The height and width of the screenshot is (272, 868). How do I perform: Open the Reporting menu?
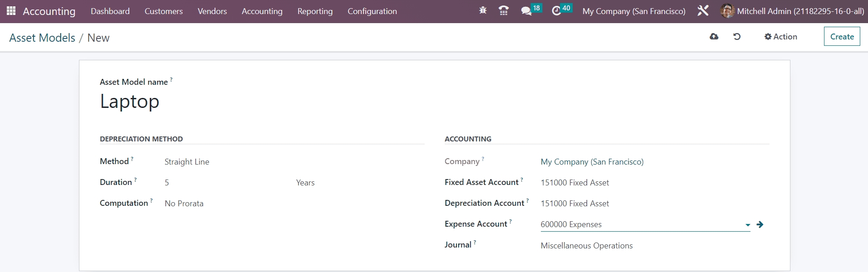click(x=315, y=11)
